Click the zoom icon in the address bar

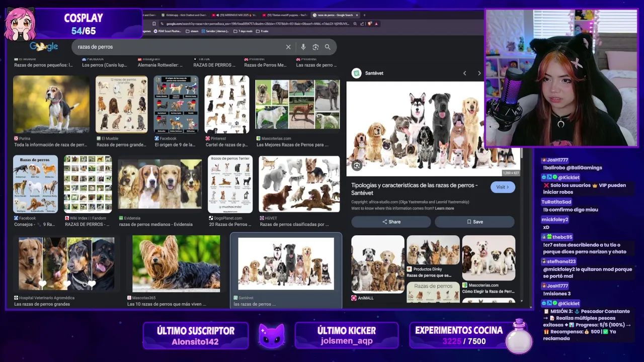coord(355,24)
